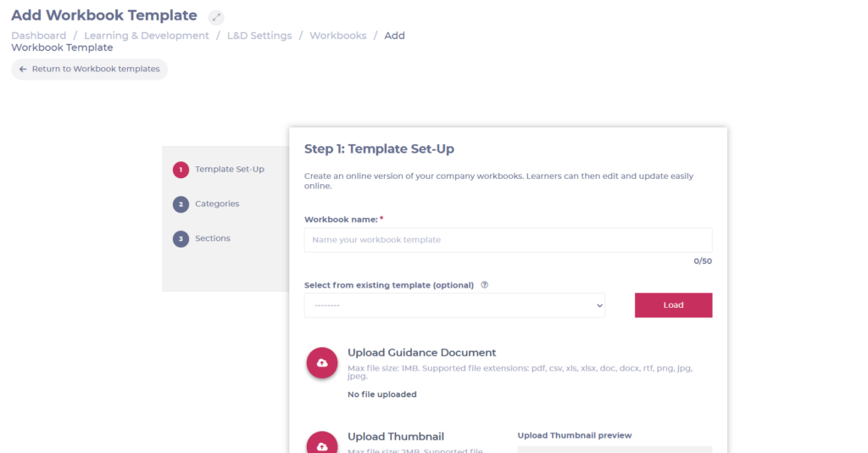
Task: Open Learning & Development breadcrumb link
Action: coord(147,36)
